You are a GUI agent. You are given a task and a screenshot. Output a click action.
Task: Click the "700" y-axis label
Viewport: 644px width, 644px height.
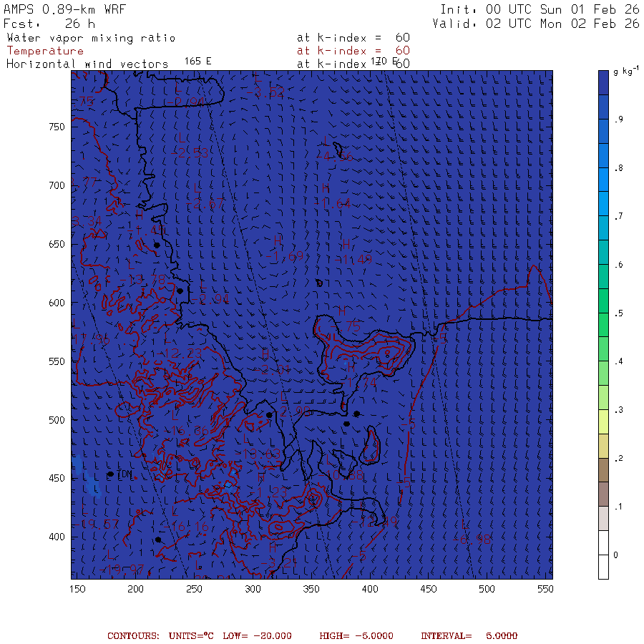tap(57, 186)
